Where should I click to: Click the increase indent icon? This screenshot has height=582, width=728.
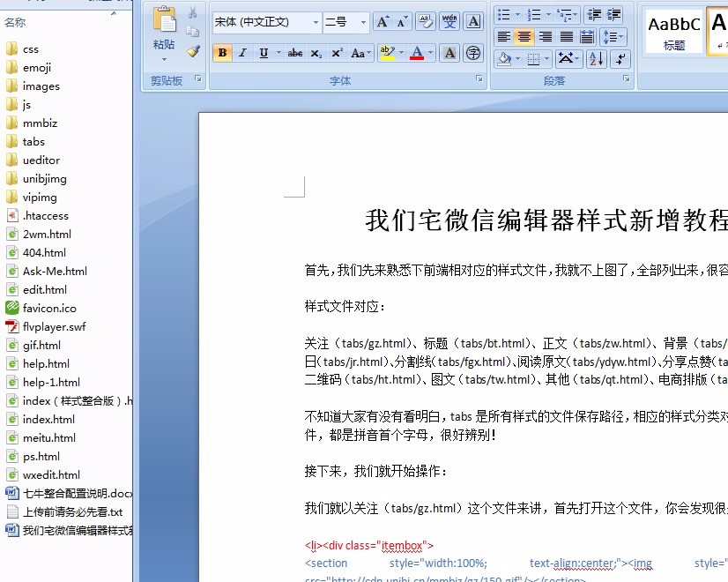point(613,13)
